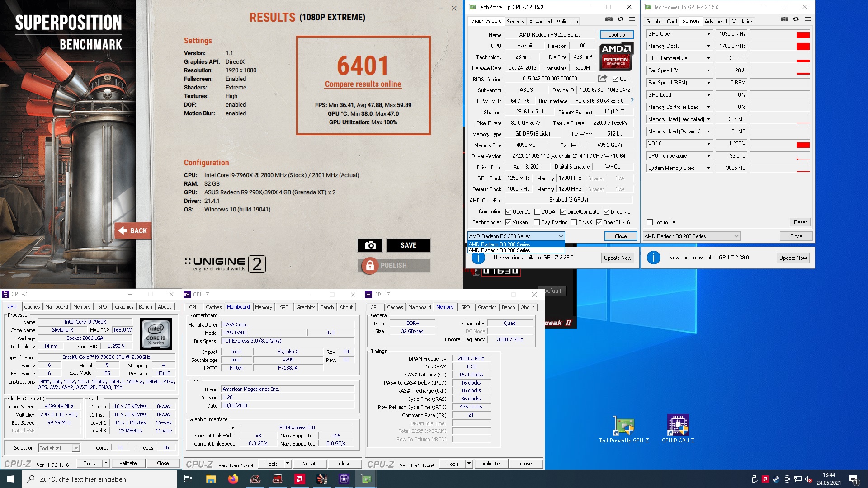Expand the Memory Clock sensor dropdown
868x488 pixels.
point(708,46)
